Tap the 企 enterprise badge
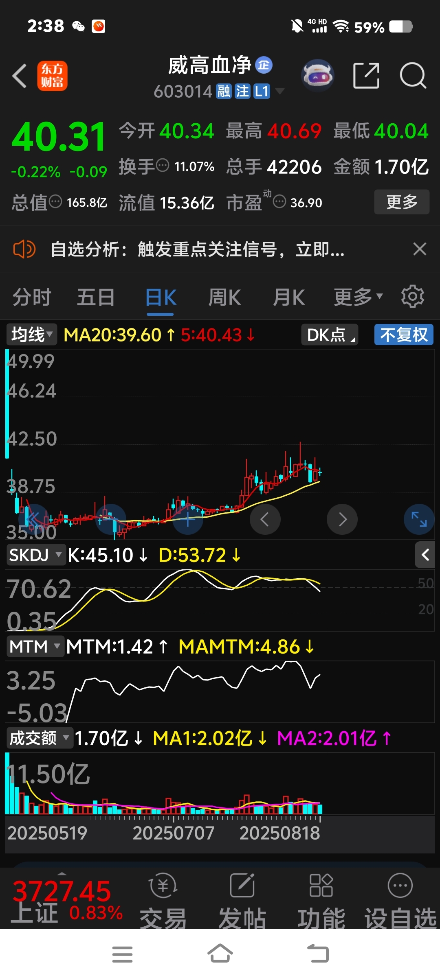Image resolution: width=440 pixels, height=980 pixels. (264, 65)
